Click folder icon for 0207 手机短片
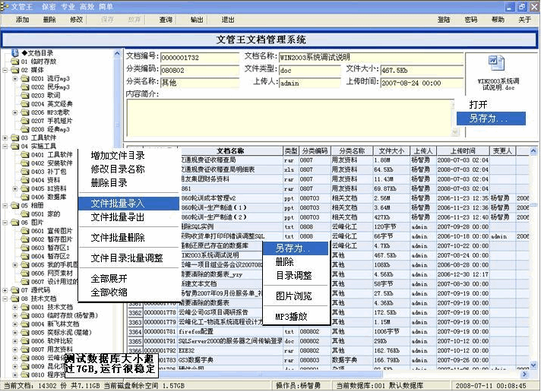 25,120
